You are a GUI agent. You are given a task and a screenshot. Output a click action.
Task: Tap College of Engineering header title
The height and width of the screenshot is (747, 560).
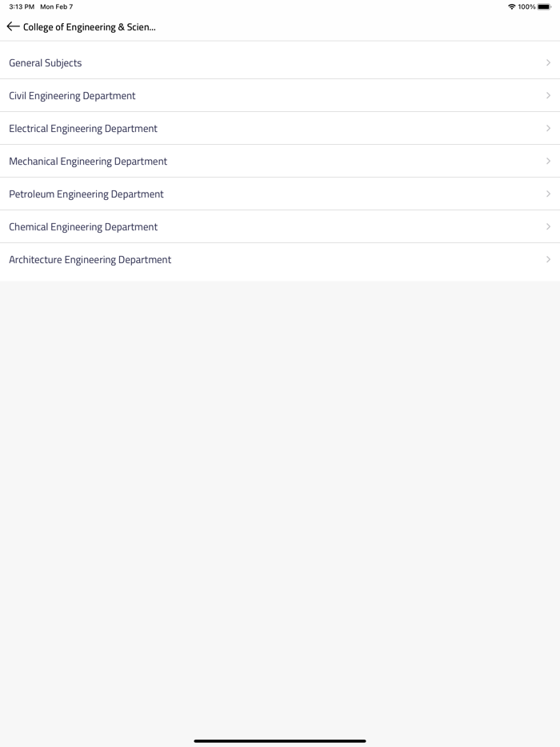90,27
